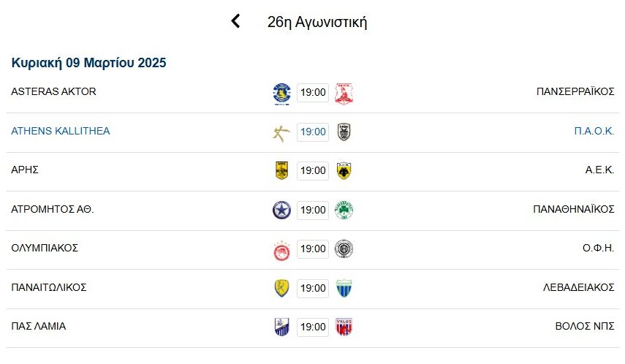Click the Panserraikos red team crest
The height and width of the screenshot is (364, 625).
344,93
